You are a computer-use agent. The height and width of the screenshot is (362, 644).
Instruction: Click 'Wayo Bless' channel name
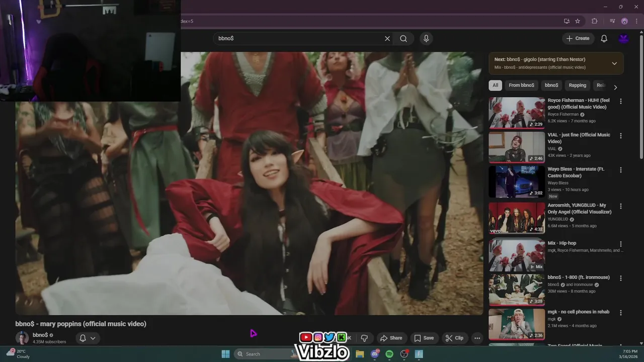coord(558,183)
